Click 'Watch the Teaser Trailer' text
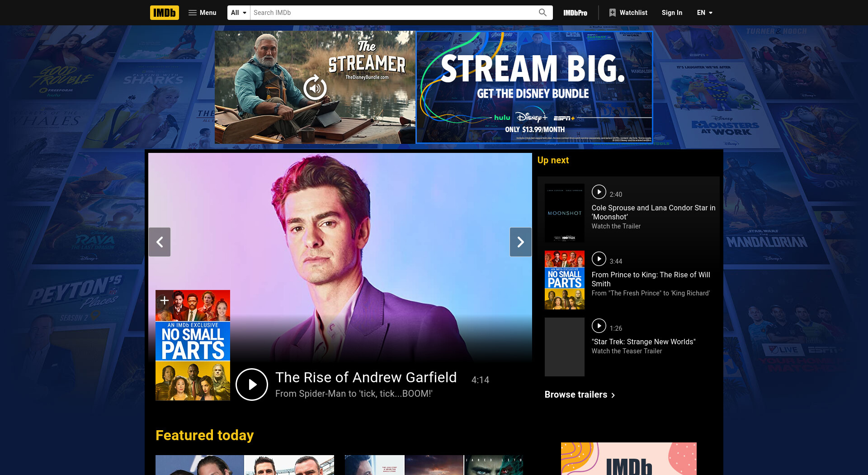 click(627, 351)
